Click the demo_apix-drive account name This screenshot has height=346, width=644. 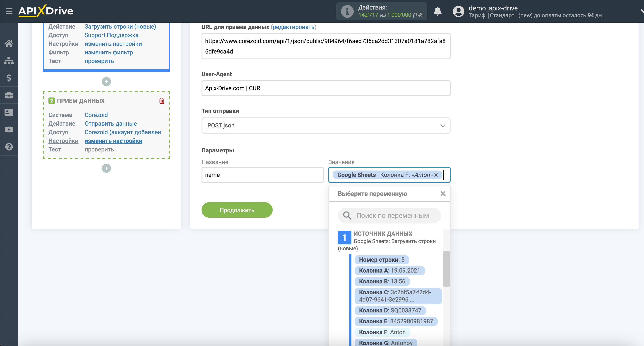[x=493, y=8]
